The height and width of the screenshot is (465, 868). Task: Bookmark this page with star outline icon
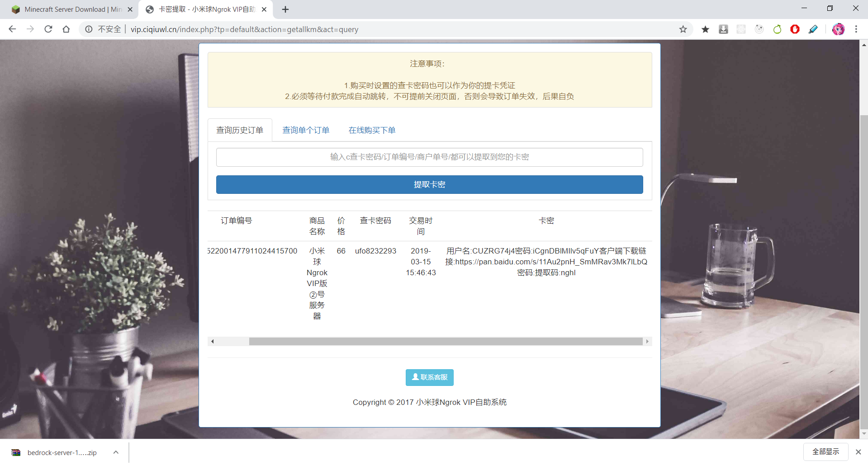[x=683, y=29]
